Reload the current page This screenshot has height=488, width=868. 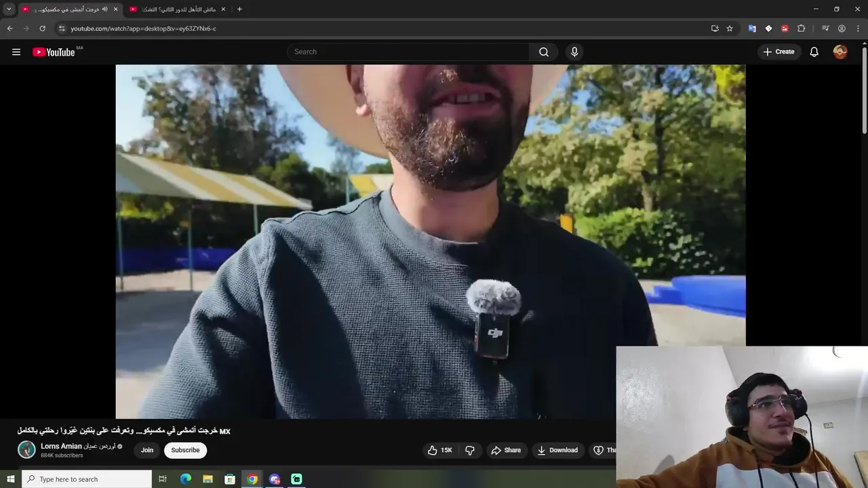click(x=42, y=28)
